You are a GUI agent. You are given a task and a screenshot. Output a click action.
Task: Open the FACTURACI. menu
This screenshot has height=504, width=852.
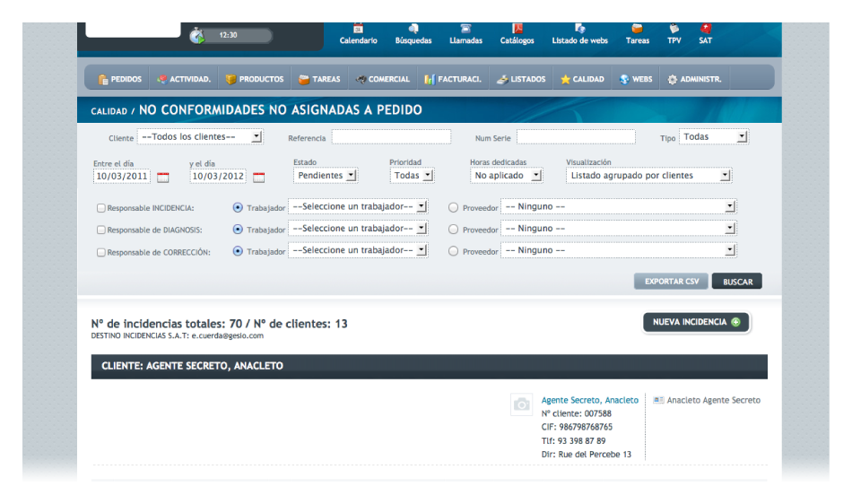pos(453,79)
